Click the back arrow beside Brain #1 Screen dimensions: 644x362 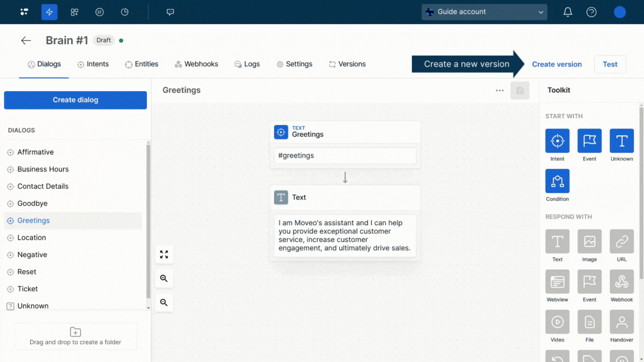[26, 40]
